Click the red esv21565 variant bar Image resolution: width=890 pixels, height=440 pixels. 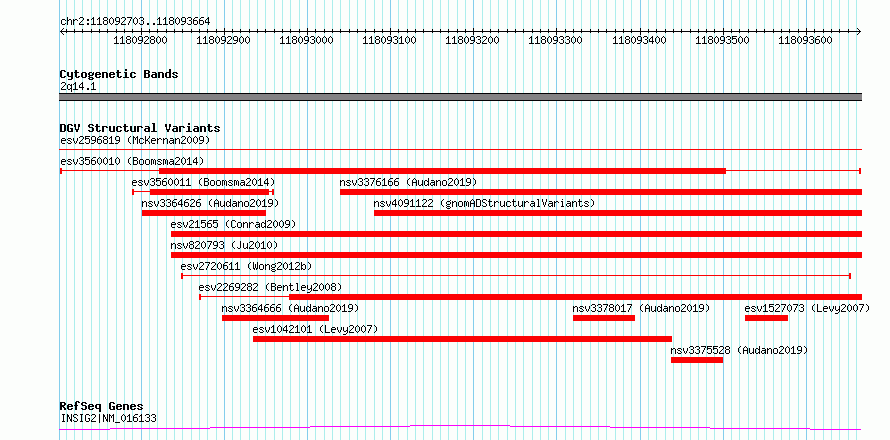click(x=517, y=234)
